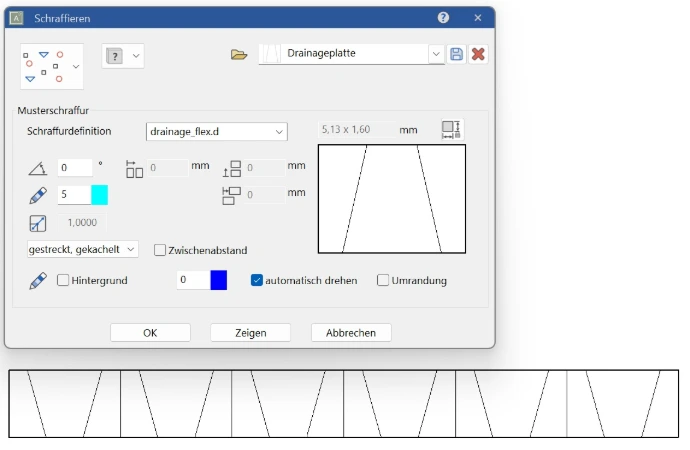Click the scale factor icon beside 1,0000
This screenshot has height=450, width=690.
[x=39, y=223]
